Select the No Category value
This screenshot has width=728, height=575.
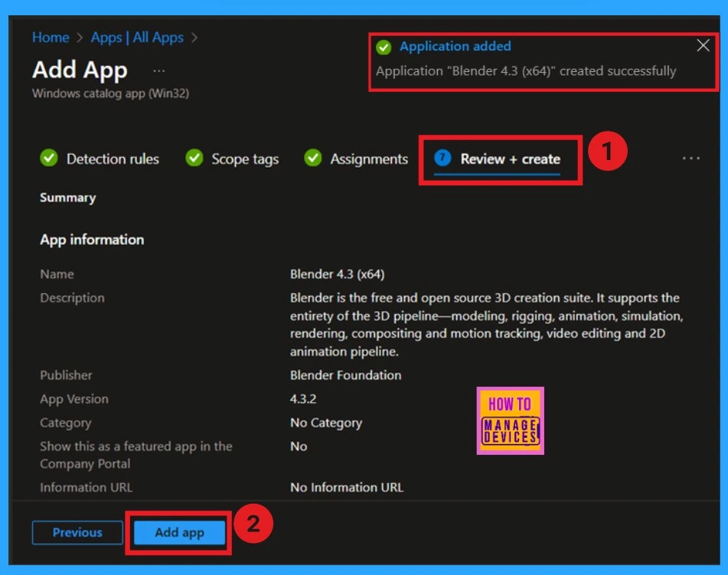point(326,423)
